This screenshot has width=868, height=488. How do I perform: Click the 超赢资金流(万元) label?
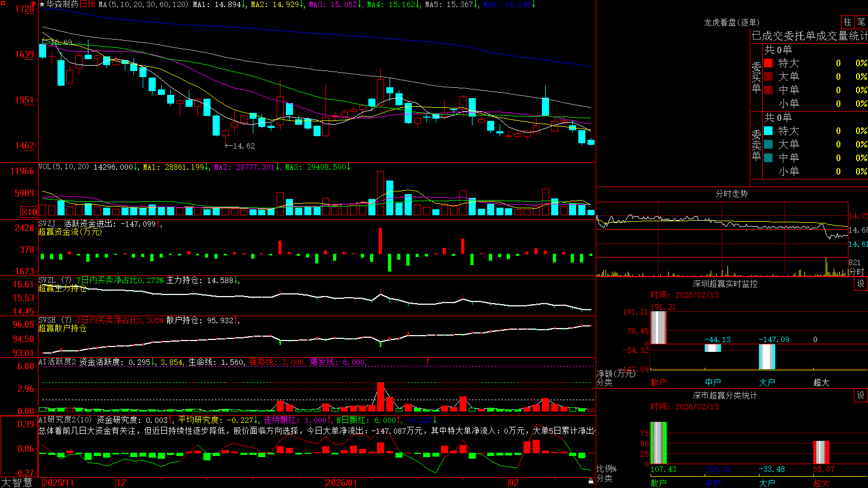[70, 232]
